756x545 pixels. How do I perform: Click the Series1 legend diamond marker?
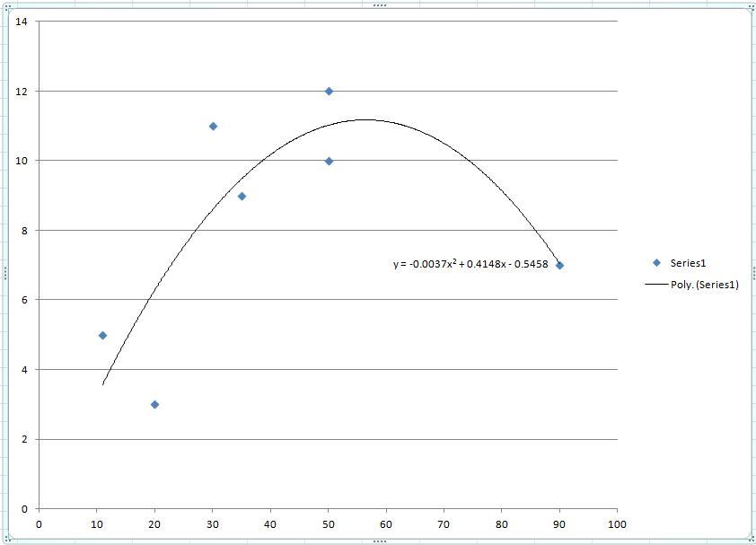coord(656,263)
